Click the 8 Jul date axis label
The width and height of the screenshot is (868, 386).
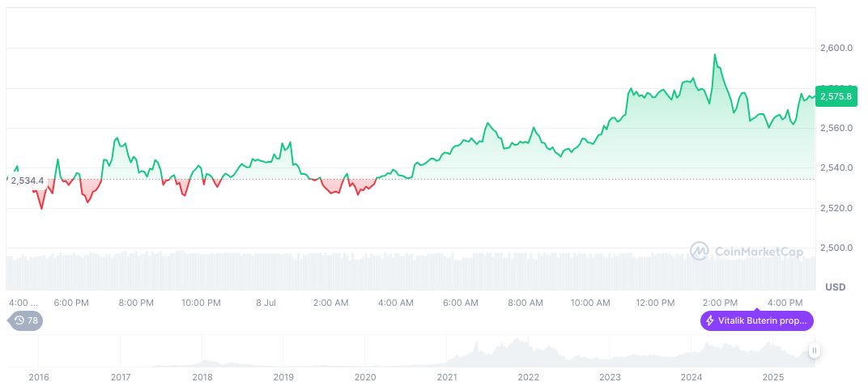(x=266, y=303)
